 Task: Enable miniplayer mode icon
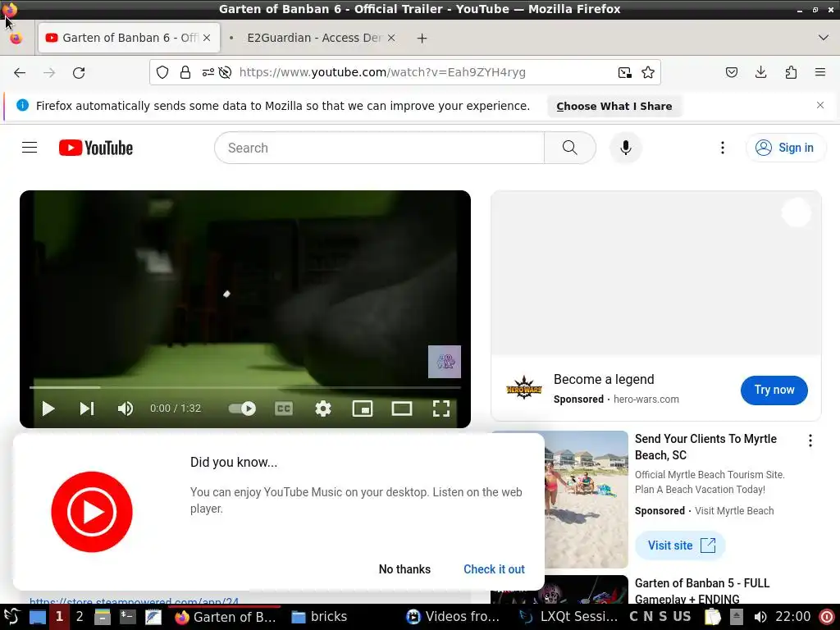pyautogui.click(x=362, y=409)
